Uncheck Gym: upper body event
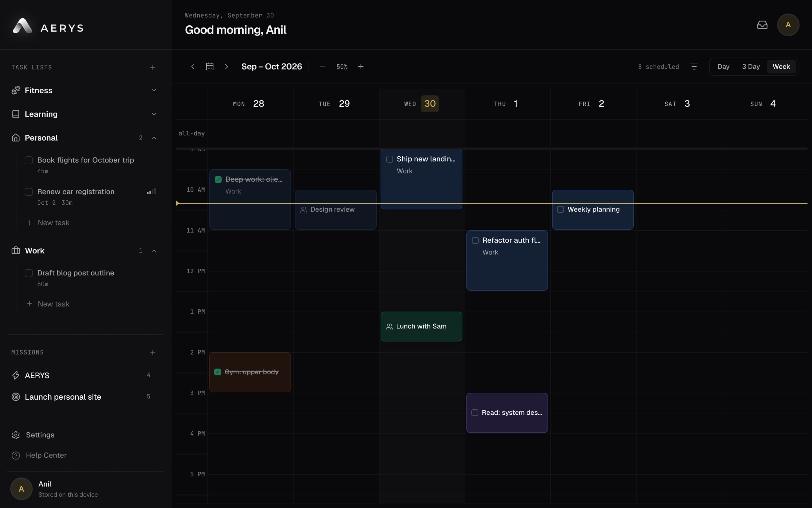The height and width of the screenshot is (508, 812). 217,372
